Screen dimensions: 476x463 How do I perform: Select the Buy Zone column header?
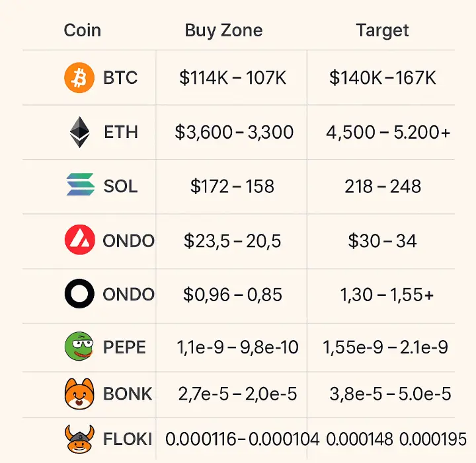pos(223,30)
